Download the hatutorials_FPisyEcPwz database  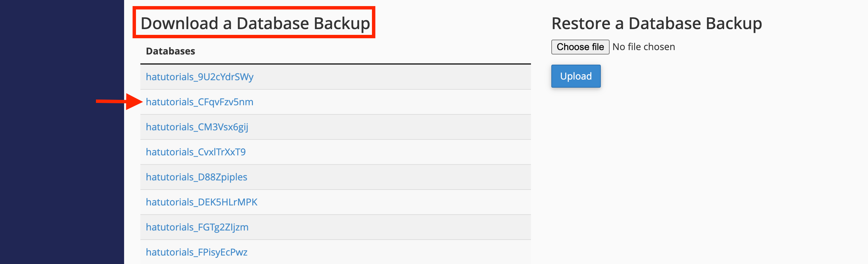point(197,252)
